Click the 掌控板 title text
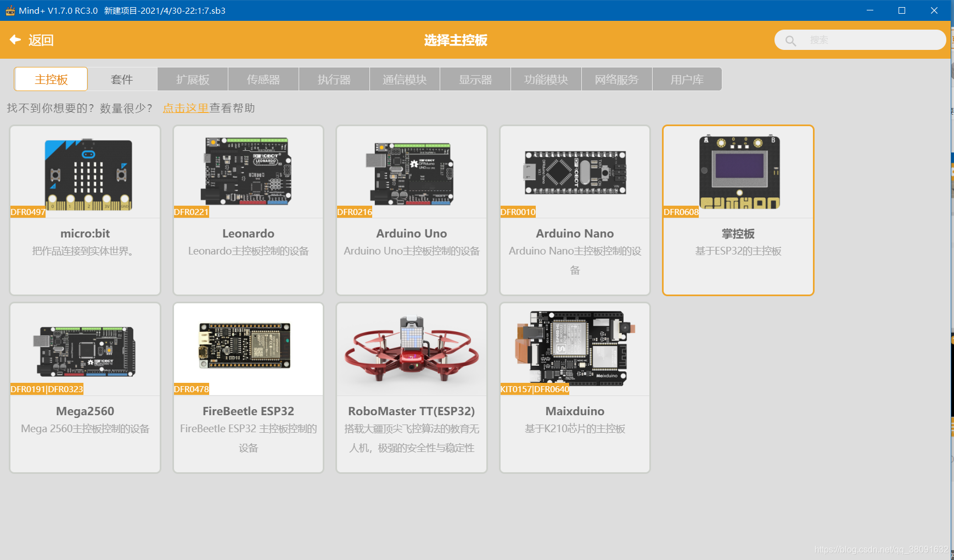The image size is (954, 560). pyautogui.click(x=738, y=234)
